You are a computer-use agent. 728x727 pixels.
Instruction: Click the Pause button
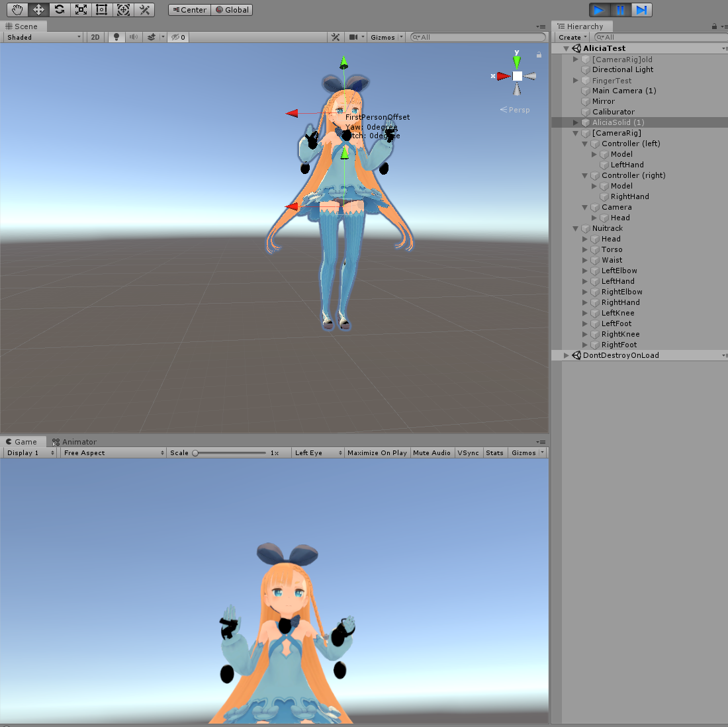pyautogui.click(x=620, y=10)
